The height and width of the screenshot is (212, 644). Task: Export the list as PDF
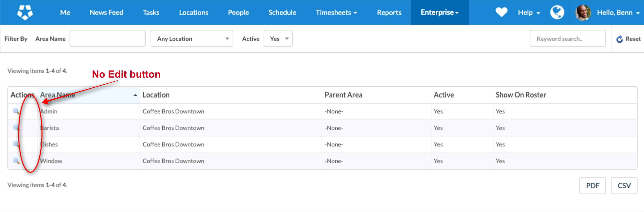592,185
